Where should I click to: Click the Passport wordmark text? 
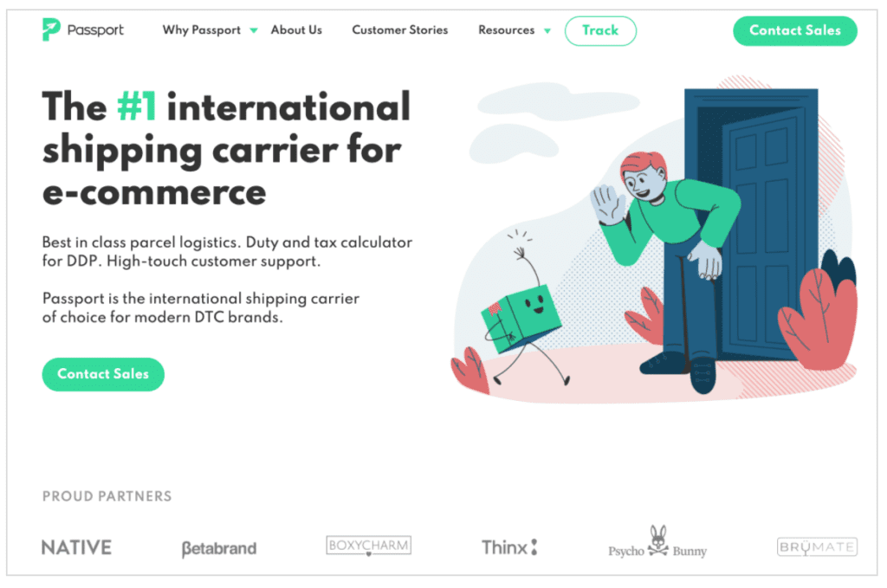95,30
